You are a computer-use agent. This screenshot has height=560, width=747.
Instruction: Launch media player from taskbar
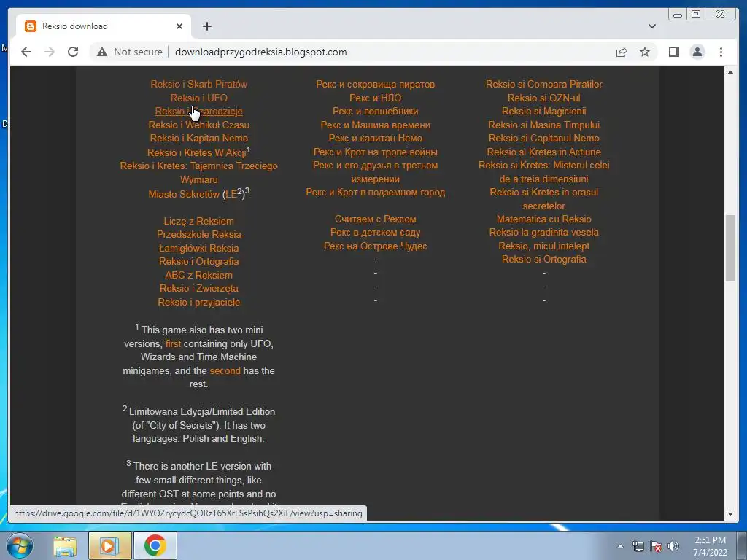click(109, 545)
